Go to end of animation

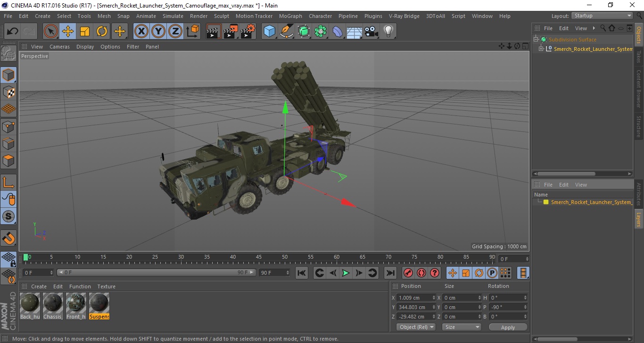tap(390, 273)
